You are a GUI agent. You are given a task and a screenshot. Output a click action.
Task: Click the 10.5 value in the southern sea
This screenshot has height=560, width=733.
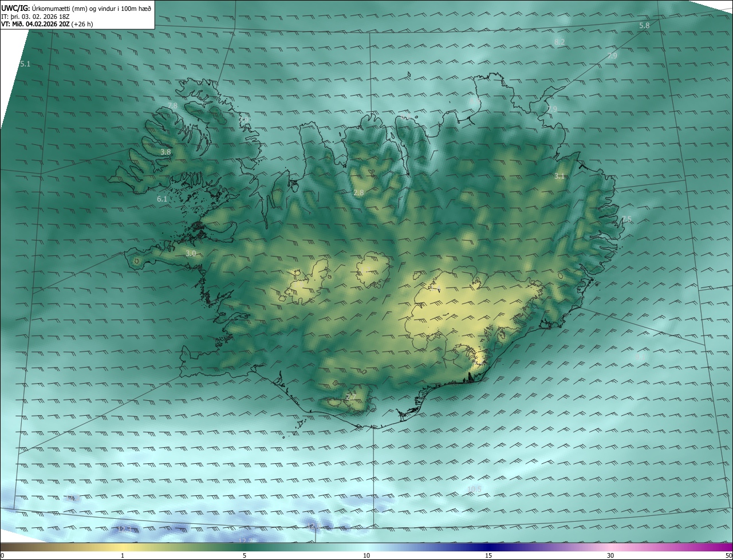click(x=474, y=489)
